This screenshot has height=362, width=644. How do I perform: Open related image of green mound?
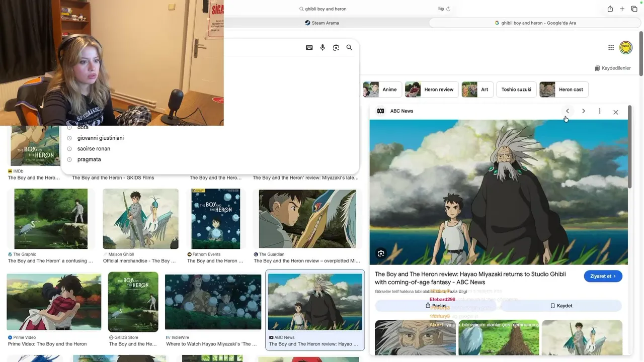coord(499,337)
